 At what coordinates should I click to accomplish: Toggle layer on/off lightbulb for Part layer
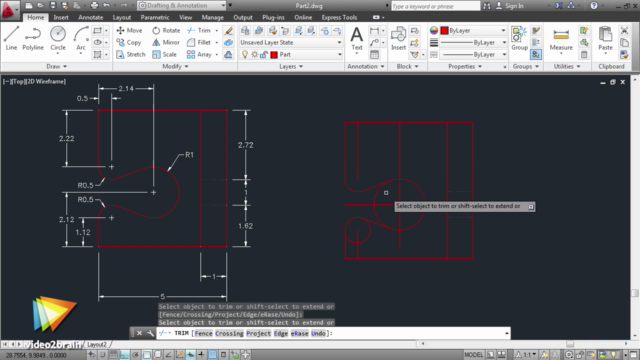pos(244,55)
